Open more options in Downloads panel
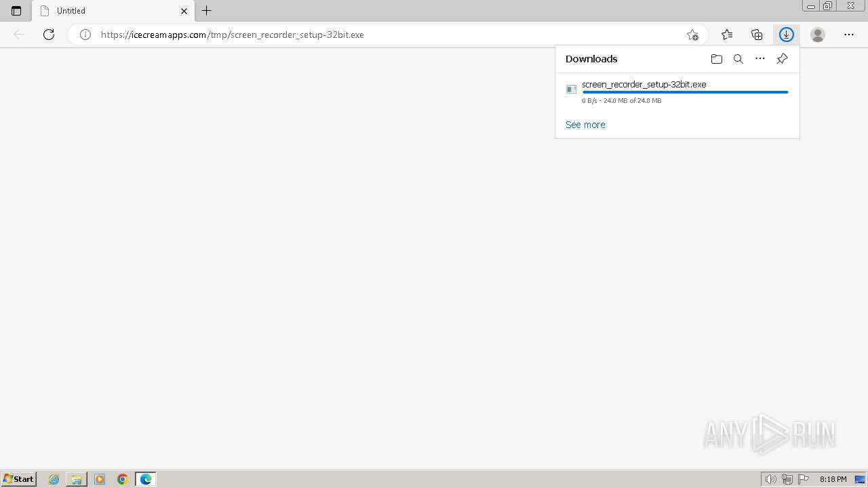 point(760,59)
